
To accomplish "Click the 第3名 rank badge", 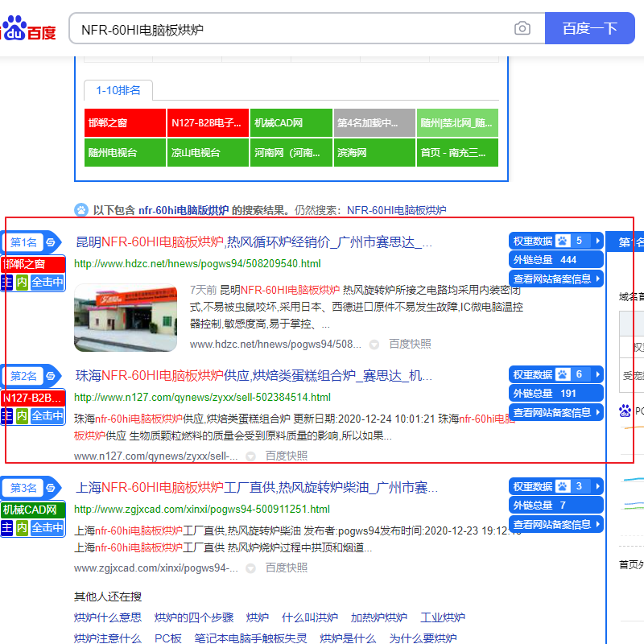I will (23, 488).
